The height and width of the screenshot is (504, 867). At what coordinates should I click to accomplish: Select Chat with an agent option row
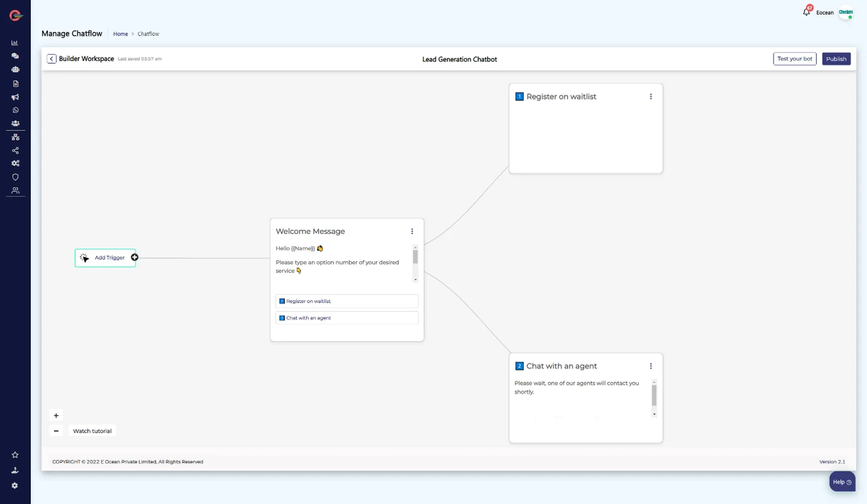(x=347, y=318)
